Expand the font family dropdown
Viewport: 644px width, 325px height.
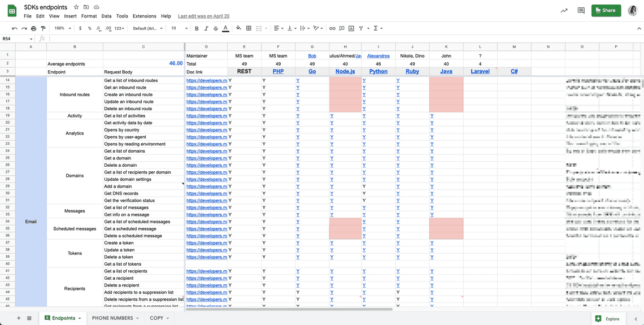(x=147, y=28)
